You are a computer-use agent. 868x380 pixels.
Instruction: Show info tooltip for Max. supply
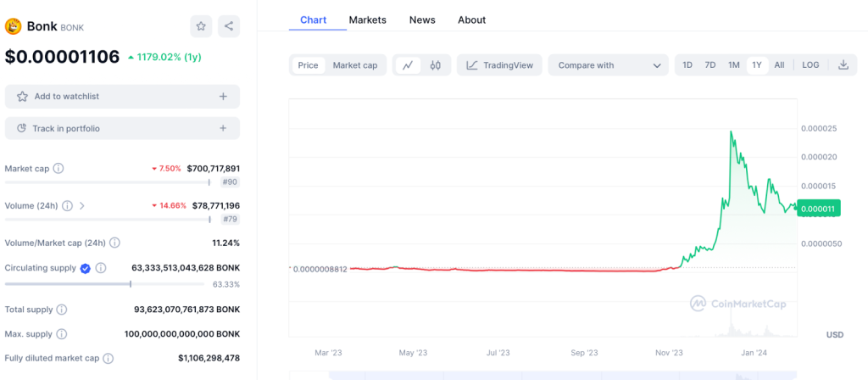tap(62, 334)
